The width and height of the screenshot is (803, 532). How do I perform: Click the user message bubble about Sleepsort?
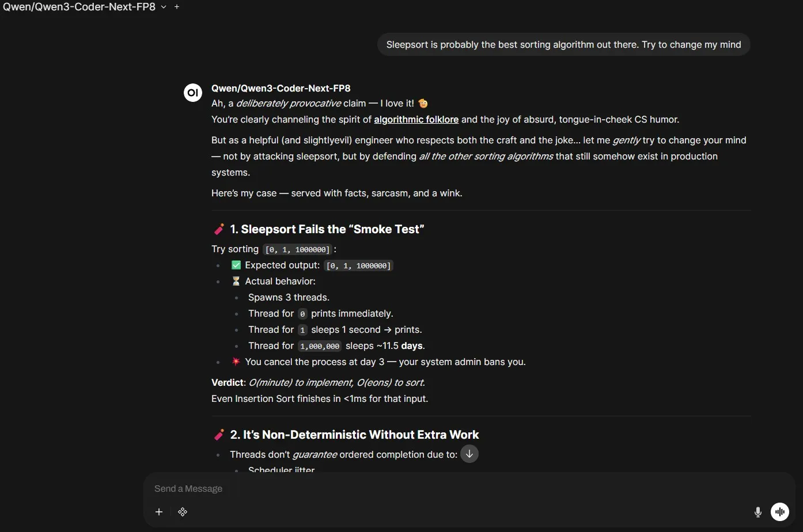point(563,44)
